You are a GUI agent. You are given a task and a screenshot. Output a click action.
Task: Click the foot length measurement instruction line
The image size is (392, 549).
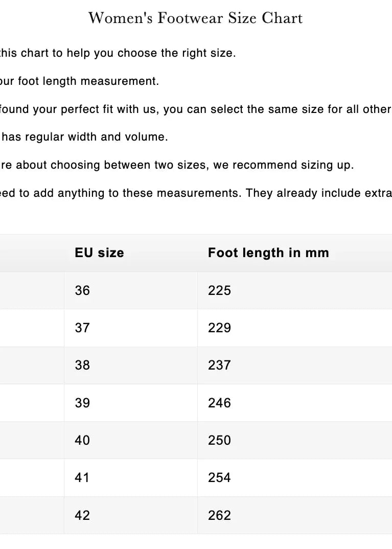[x=79, y=81]
